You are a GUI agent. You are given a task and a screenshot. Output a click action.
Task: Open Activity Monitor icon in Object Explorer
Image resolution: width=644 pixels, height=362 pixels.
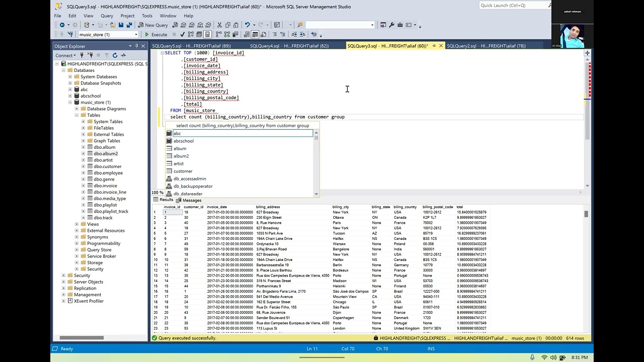tap(123, 55)
